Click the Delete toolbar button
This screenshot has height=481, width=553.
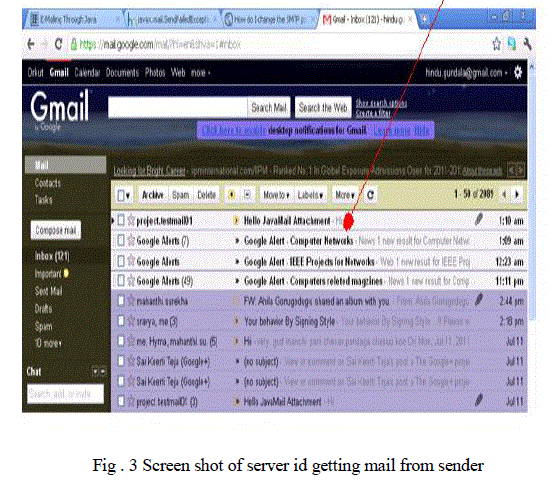pos(206,195)
